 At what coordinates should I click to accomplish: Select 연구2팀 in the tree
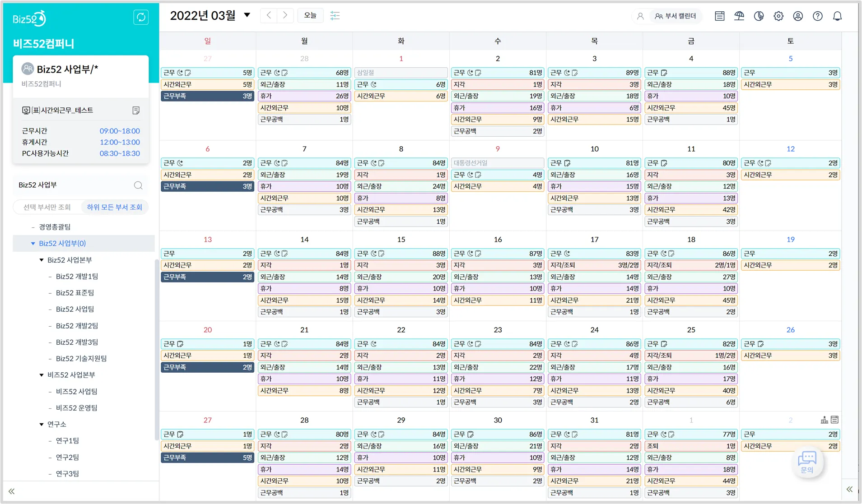point(67,458)
